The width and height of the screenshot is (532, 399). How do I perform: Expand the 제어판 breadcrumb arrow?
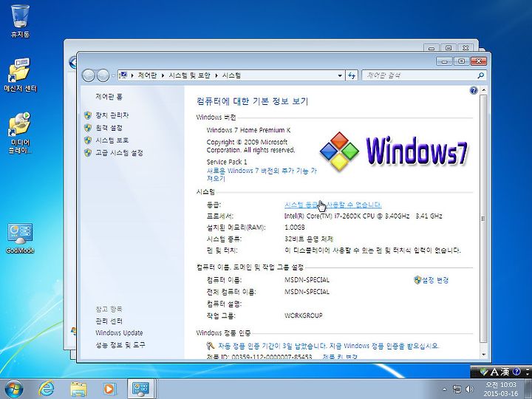pos(163,75)
